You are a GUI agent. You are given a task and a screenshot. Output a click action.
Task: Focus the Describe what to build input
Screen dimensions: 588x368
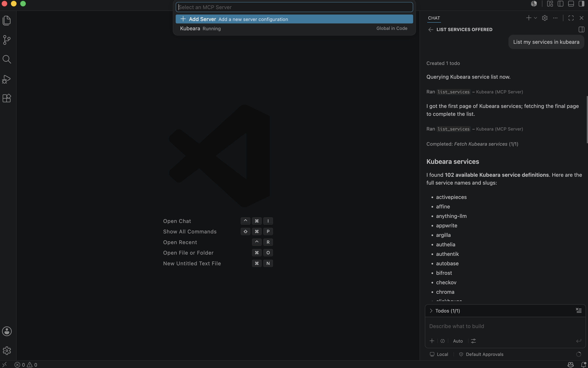(x=505, y=326)
